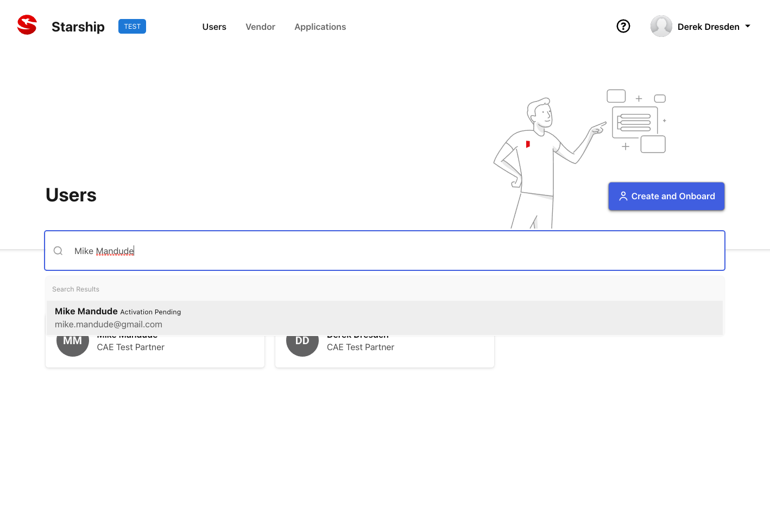This screenshot has height=532, width=770.
Task: Select the DD user avatar circle
Action: [x=302, y=340]
